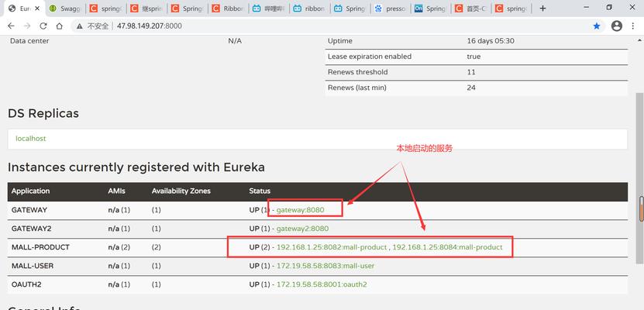644x310 pixels.
Task: Close the Eureka tab
Action: click(x=37, y=9)
